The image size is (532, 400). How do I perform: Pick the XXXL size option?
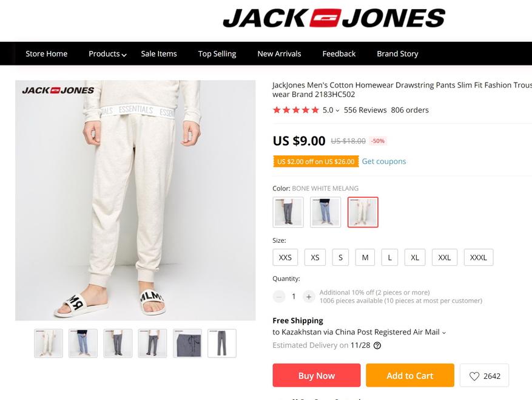point(479,257)
